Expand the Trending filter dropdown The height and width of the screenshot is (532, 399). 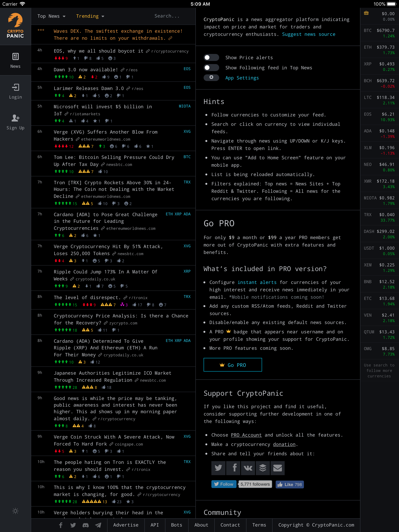click(x=90, y=16)
